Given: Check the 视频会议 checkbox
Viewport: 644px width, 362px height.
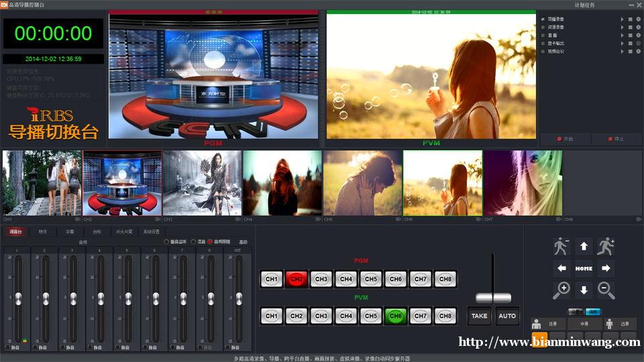Looking at the screenshot, I should tap(543, 52).
